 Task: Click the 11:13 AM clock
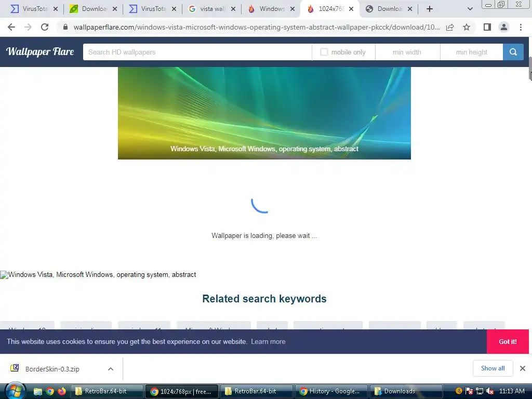pos(512,391)
